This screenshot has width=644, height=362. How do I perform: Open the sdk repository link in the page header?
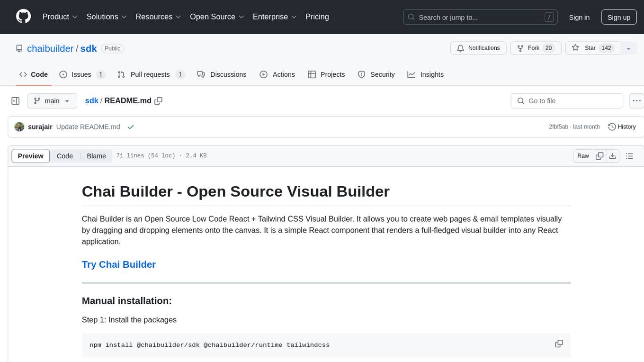(89, 48)
